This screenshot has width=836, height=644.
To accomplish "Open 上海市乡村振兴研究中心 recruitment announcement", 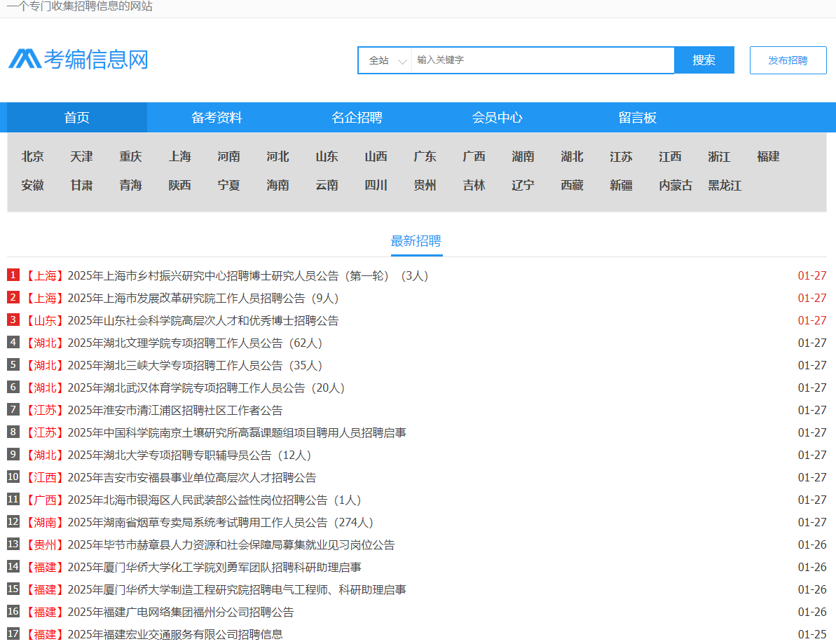I will point(247,276).
